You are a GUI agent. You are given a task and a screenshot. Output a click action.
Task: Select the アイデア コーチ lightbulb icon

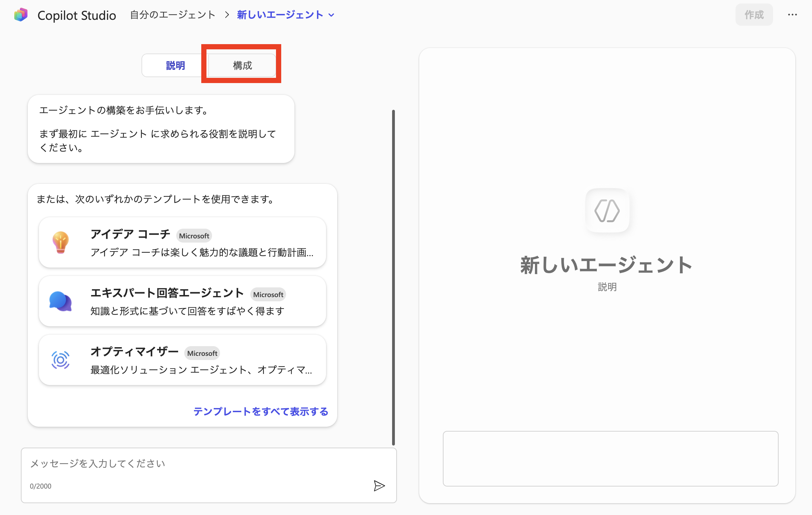pos(61,242)
